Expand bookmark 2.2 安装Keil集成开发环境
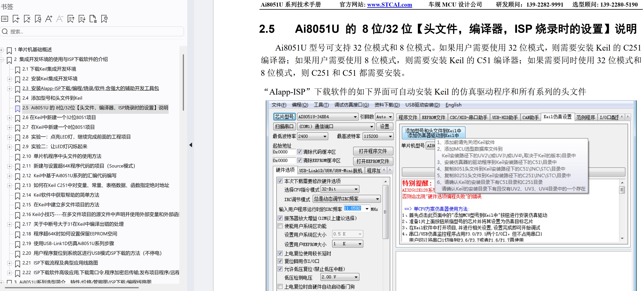Viewport: 644px width, 291px height. 9,79
